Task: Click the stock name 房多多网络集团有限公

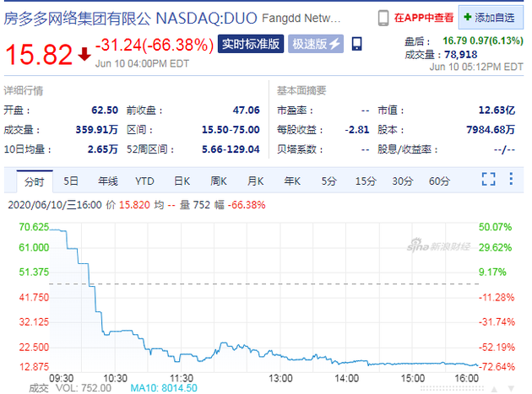Action: (x=78, y=19)
